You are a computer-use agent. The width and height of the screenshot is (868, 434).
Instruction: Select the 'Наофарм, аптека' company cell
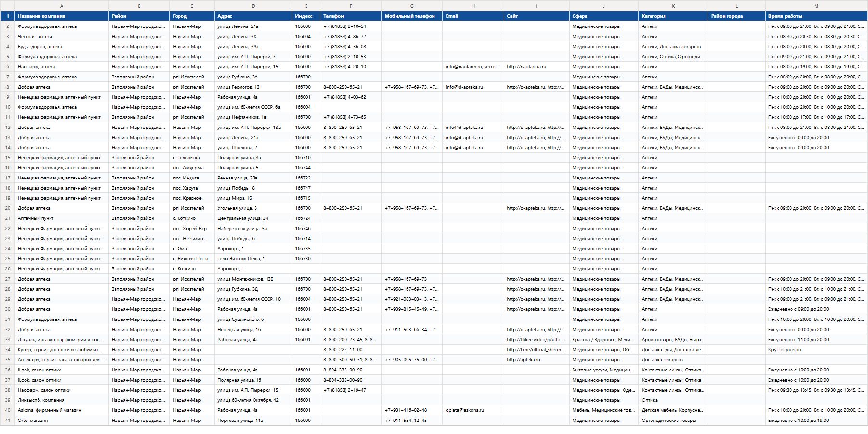coord(62,67)
